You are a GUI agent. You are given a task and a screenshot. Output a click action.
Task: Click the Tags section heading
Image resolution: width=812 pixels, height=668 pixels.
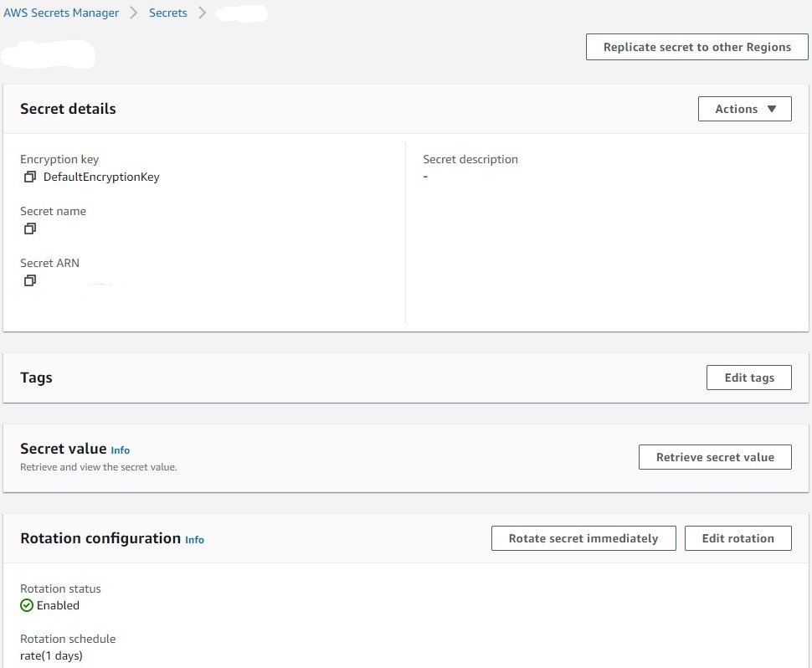coord(36,378)
